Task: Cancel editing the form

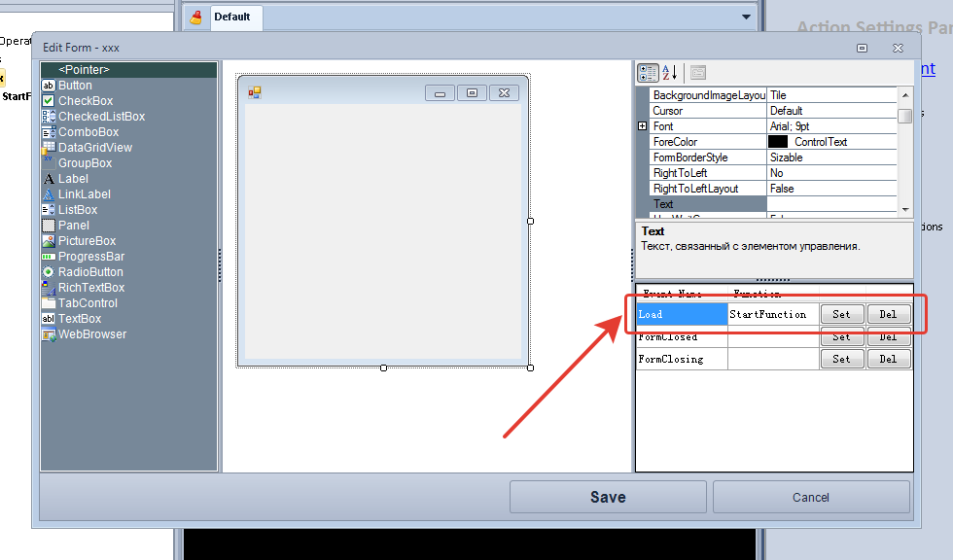Action: point(810,497)
